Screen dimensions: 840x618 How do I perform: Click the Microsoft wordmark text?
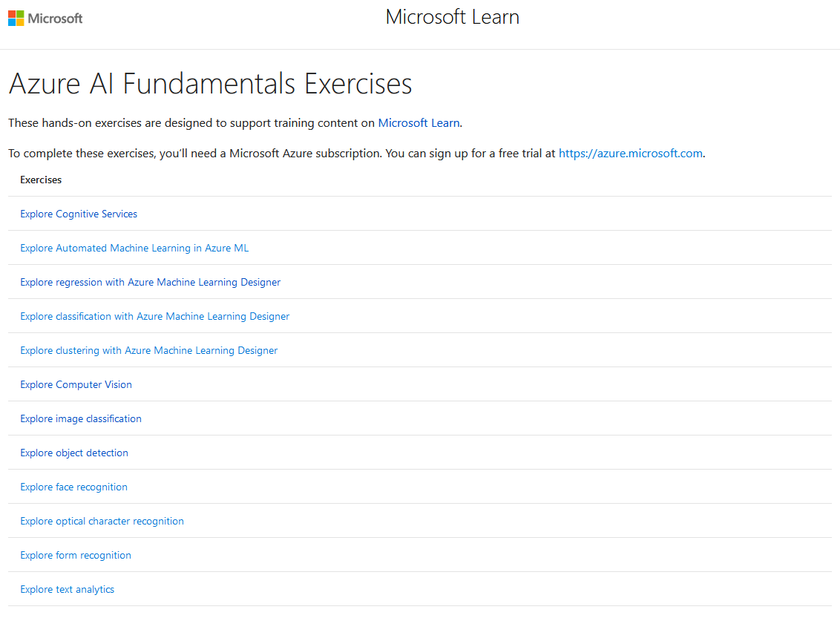click(55, 19)
